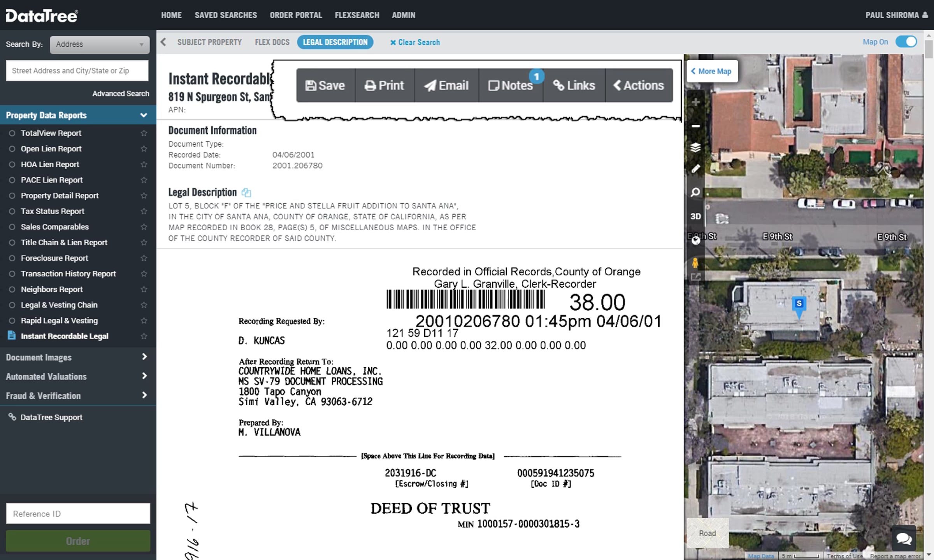934x560 pixels.
Task: Go back using the left arrow
Action: click(163, 42)
